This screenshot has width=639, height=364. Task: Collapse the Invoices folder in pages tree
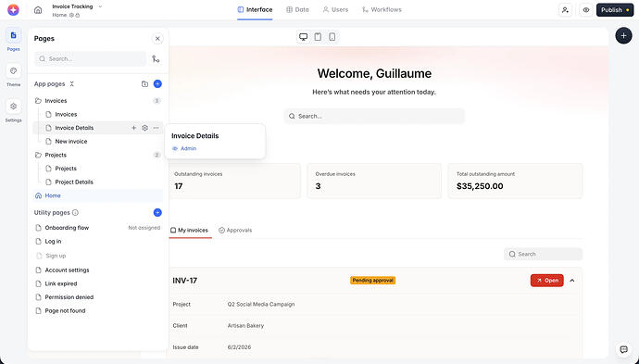(38, 101)
